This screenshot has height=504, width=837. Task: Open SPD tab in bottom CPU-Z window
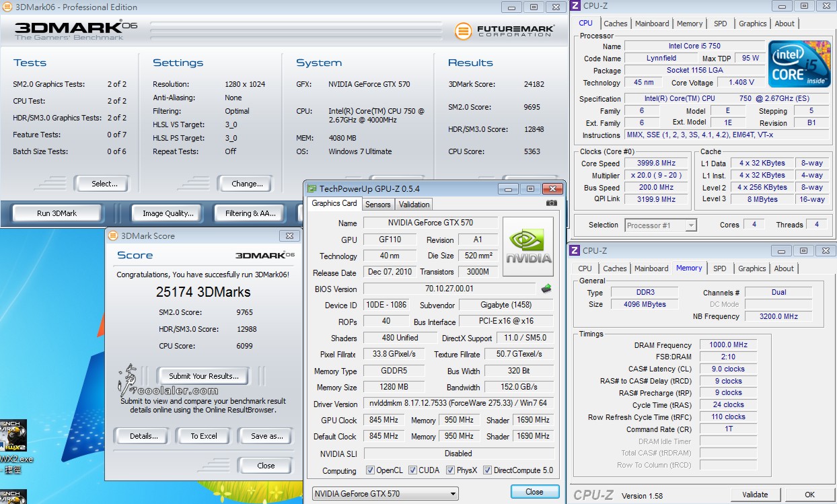(x=720, y=268)
